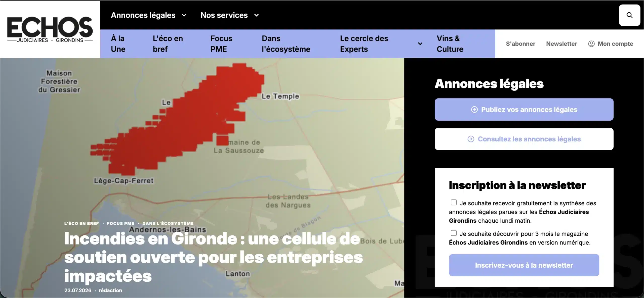Go to the Dans l'écosystème section
Image resolution: width=644 pixels, height=298 pixels.
click(x=286, y=44)
